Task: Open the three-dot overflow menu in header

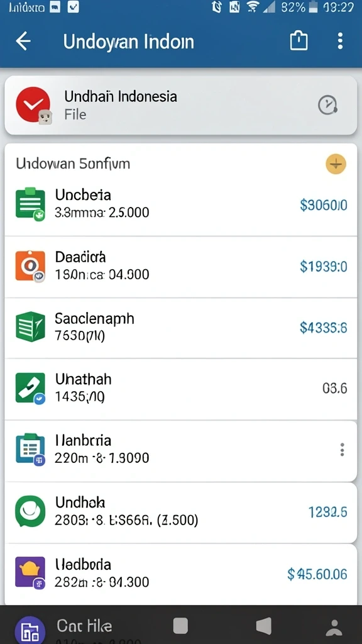Action: pos(340,41)
